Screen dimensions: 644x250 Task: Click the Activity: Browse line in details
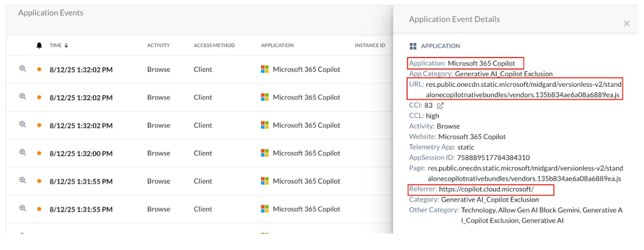pos(434,126)
